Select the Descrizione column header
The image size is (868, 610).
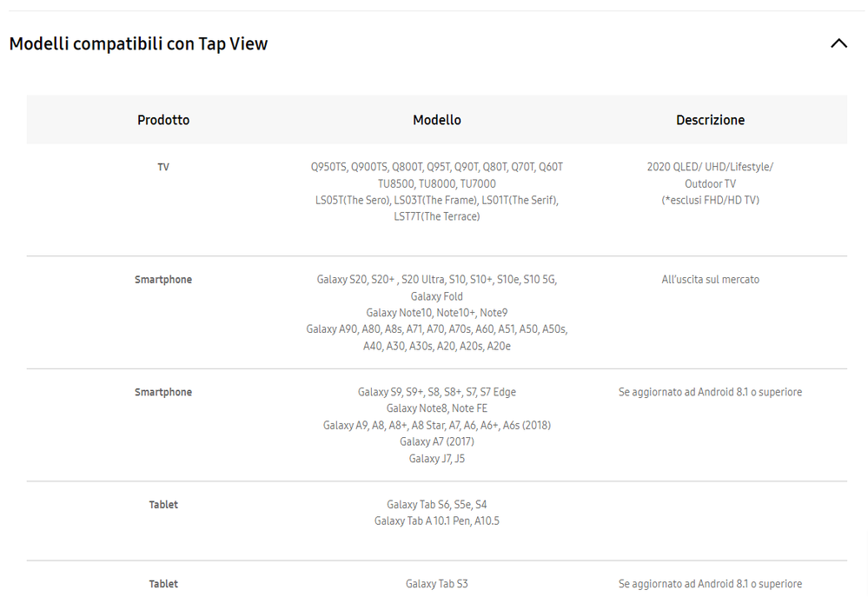click(710, 120)
